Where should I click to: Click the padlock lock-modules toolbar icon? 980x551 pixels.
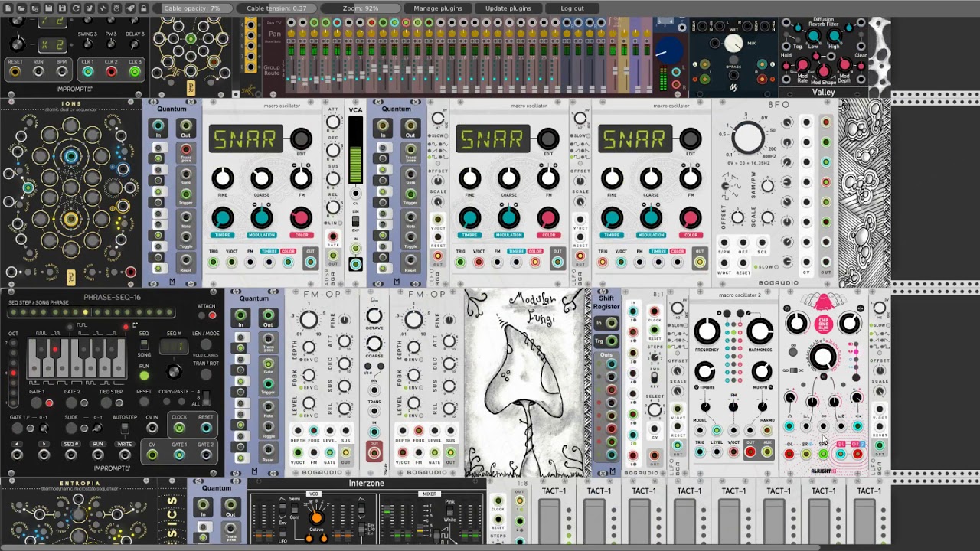pos(143,8)
